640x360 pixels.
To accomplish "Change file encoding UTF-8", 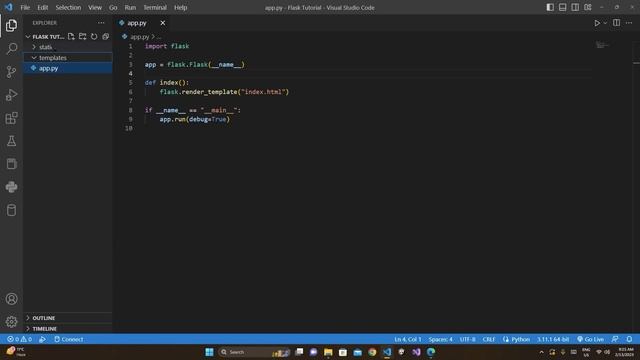I will click(467, 339).
